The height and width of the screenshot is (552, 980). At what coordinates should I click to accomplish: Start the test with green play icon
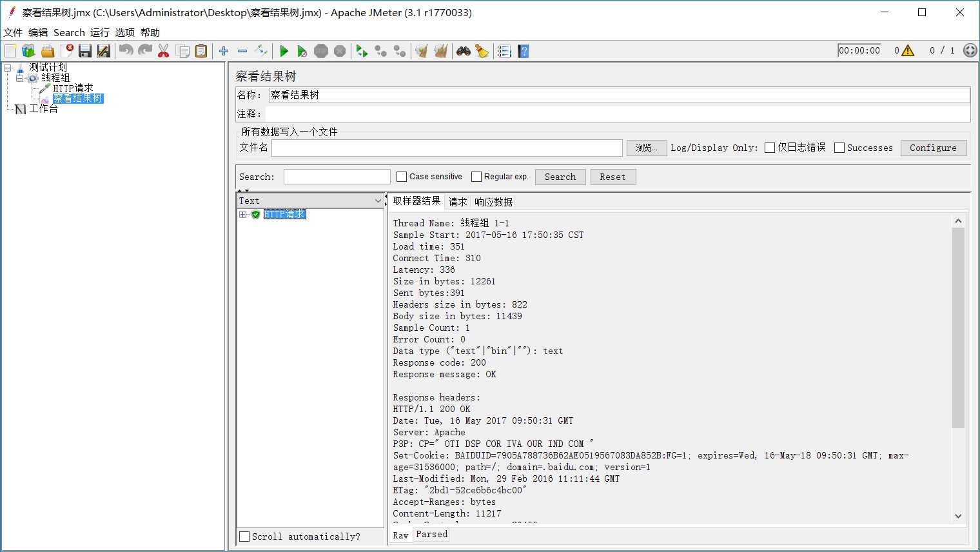point(284,51)
